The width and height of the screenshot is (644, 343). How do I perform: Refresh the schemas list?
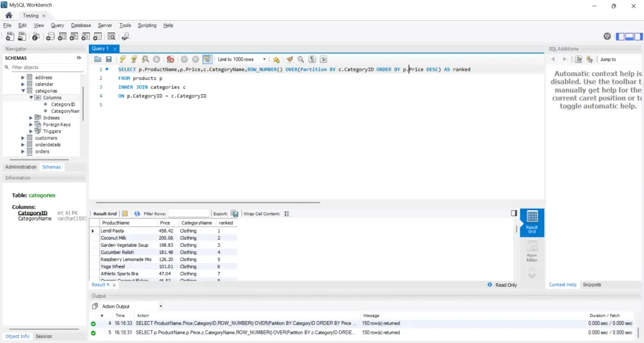(x=79, y=58)
